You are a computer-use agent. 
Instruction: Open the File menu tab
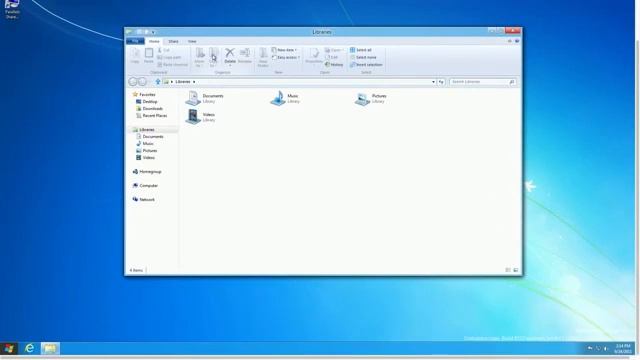click(x=135, y=41)
